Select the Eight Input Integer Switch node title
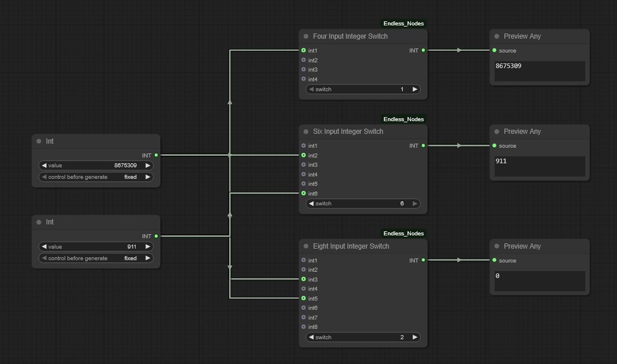Viewport: 617px width, 364px height. coord(351,246)
